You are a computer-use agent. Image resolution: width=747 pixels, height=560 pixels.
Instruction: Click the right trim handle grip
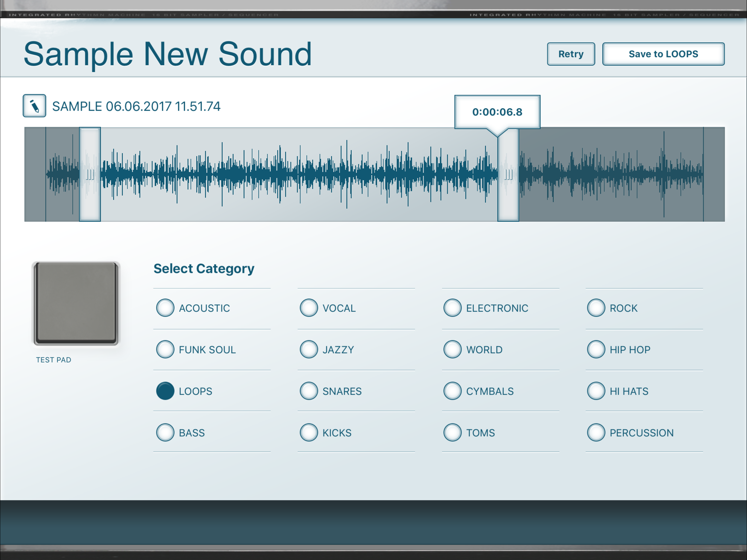pos(508,174)
